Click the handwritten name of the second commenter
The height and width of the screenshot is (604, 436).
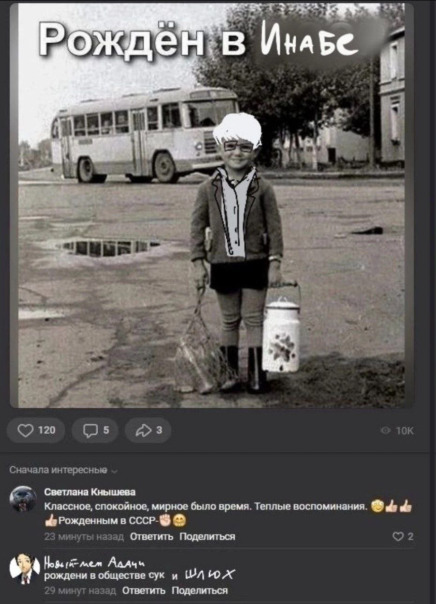pyautogui.click(x=95, y=564)
